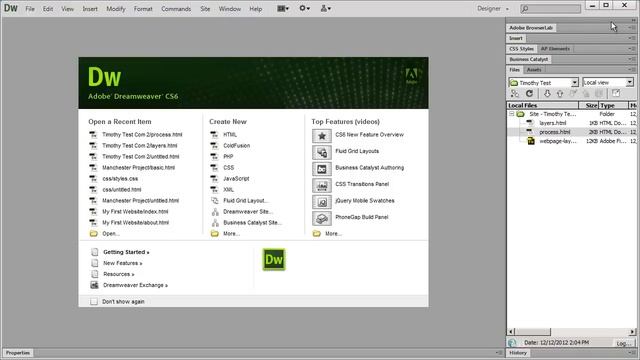Click the CSS Transitions Panel video icon
Screen dimensions: 640x360
tap(322, 186)
